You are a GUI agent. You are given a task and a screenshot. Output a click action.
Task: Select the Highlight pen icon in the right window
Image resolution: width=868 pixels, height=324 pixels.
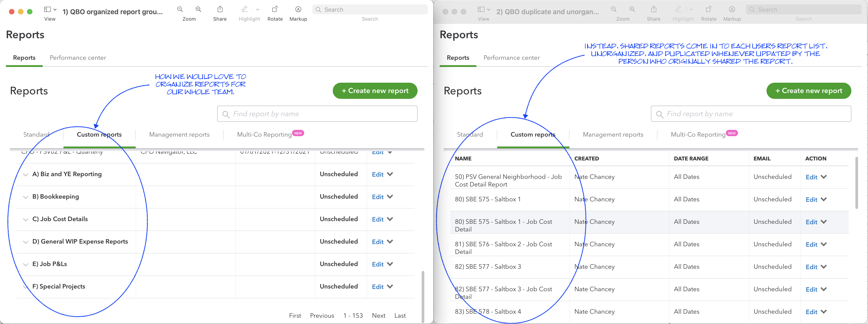pyautogui.click(x=678, y=9)
